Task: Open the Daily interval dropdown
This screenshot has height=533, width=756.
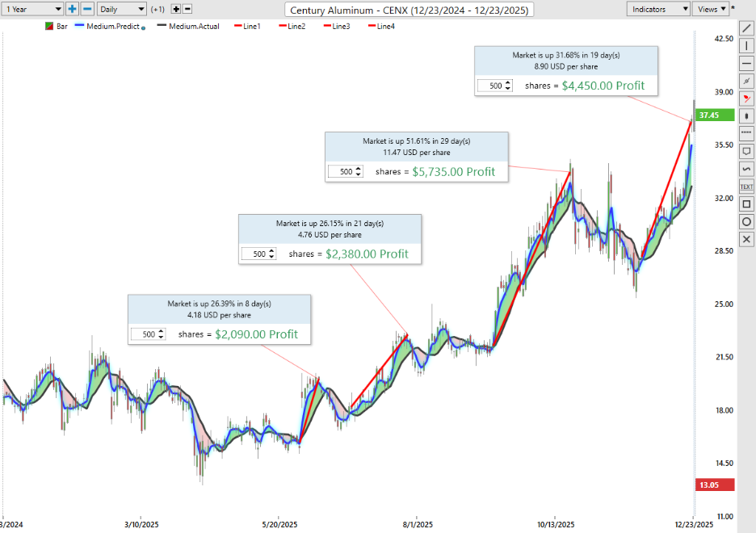Action: 121,9
